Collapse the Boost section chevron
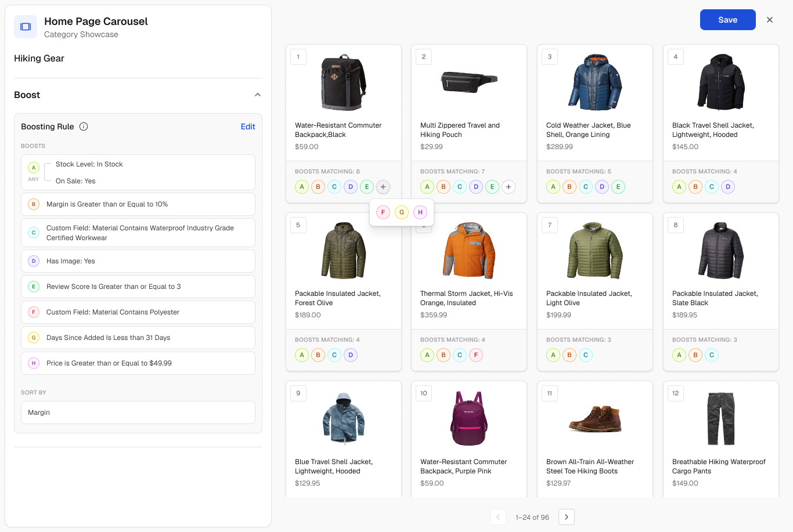 click(x=258, y=95)
